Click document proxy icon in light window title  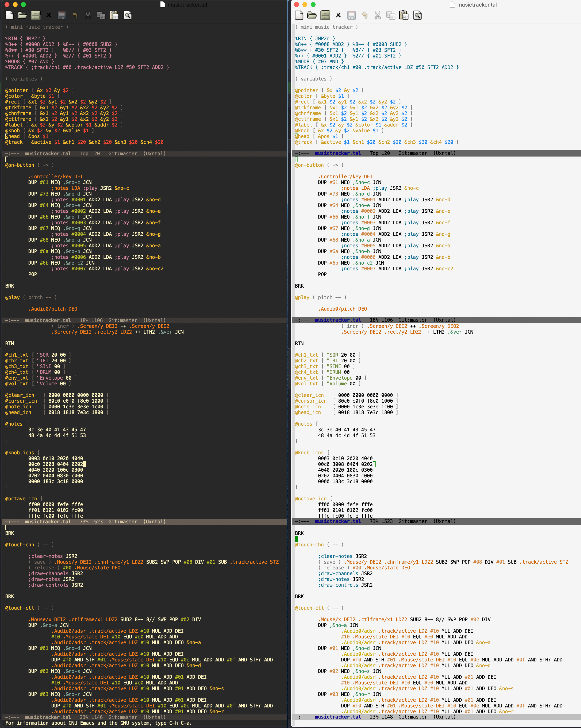click(452, 5)
